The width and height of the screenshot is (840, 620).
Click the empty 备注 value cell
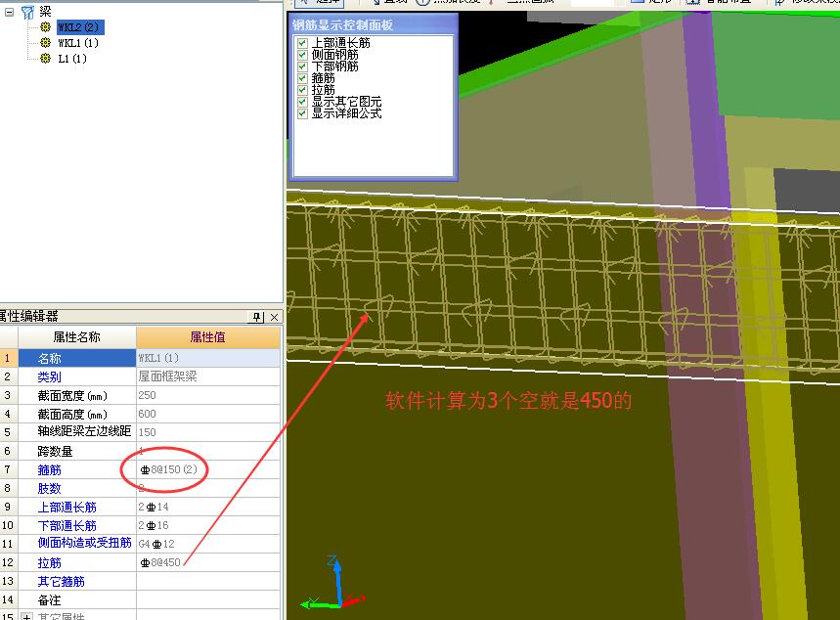208,600
